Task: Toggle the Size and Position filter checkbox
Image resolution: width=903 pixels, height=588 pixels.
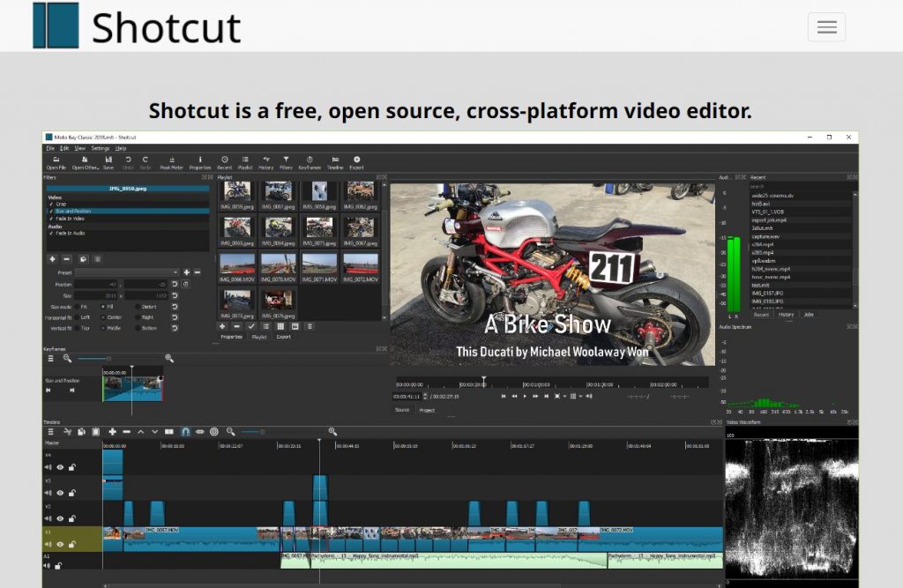Action: (51, 212)
